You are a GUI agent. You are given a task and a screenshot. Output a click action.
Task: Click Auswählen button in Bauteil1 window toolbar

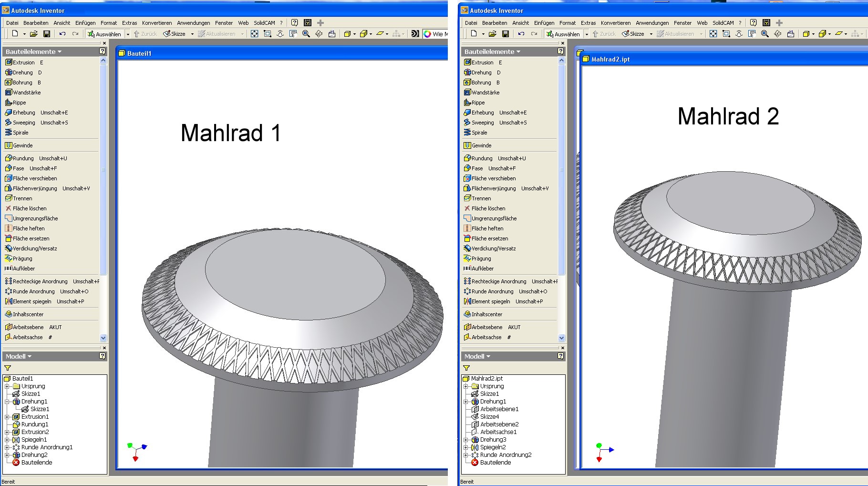[x=104, y=34]
